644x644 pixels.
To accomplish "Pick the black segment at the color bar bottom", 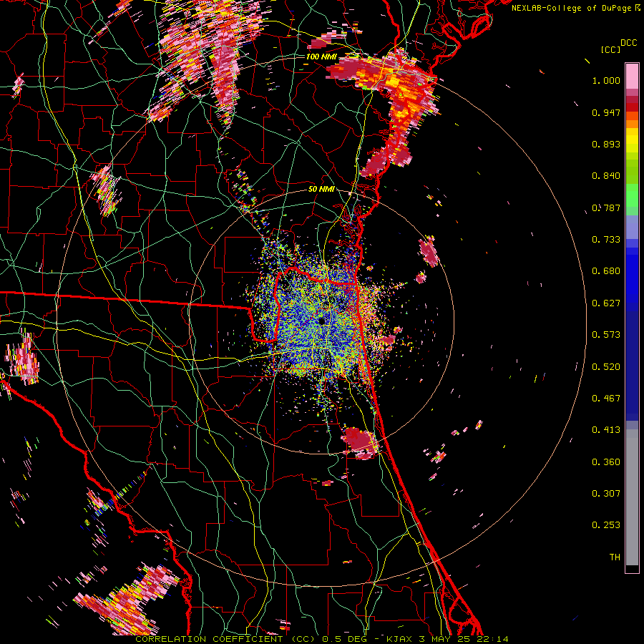I will 632,569.
